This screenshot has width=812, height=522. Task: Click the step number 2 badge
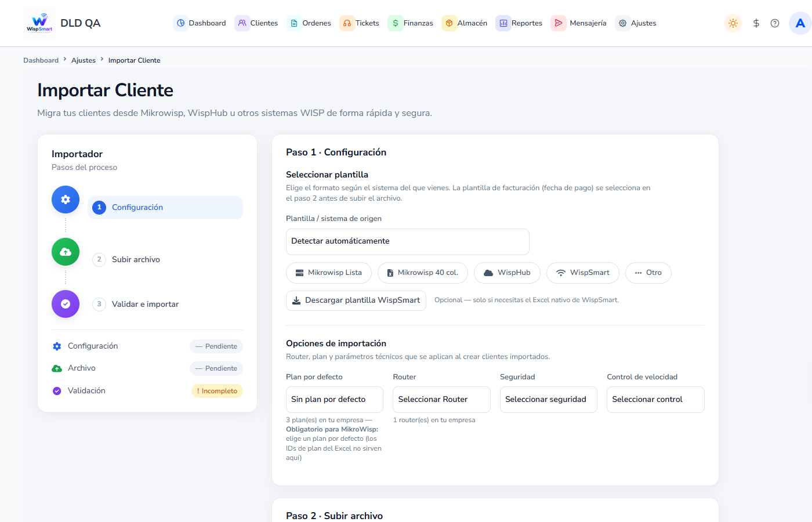click(x=99, y=259)
